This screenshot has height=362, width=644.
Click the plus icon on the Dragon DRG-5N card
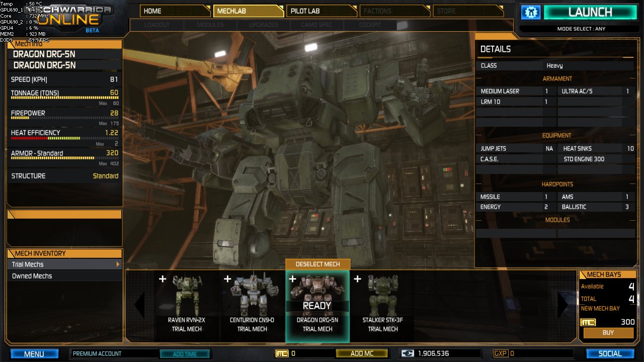click(292, 279)
